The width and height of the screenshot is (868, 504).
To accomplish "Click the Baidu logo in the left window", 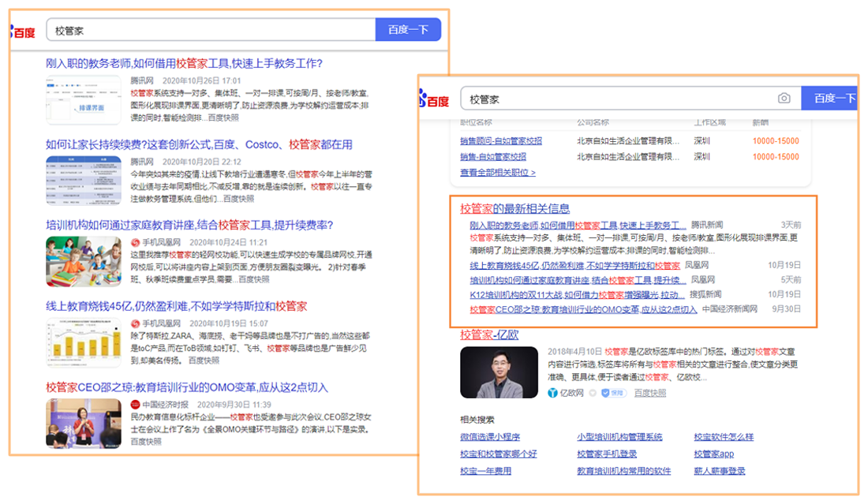I will (23, 32).
